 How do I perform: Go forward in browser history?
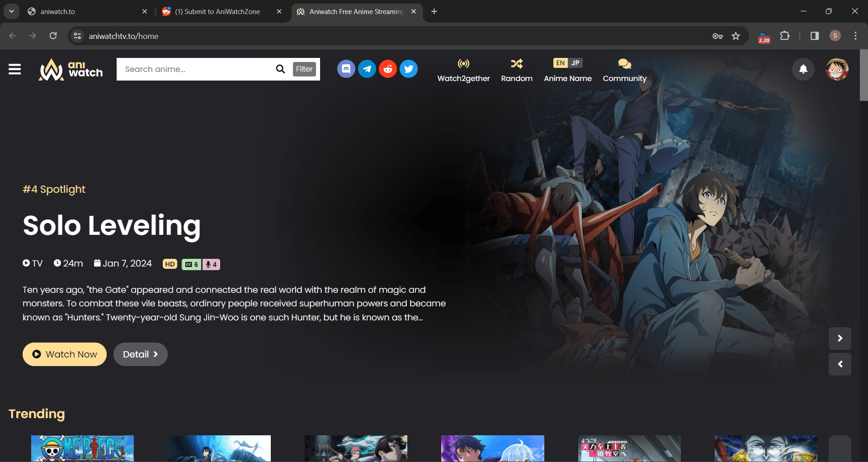point(33,36)
